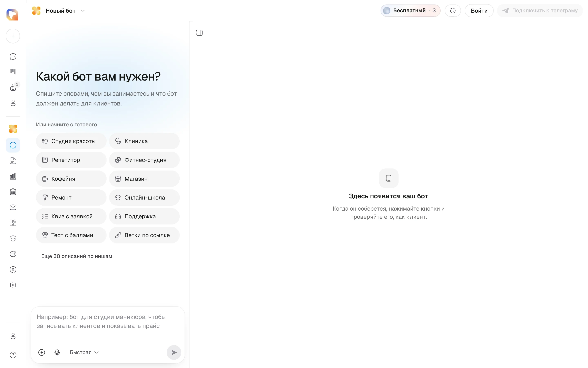
Task: Open the settings gear icon in sidebar
Action: pos(13,285)
